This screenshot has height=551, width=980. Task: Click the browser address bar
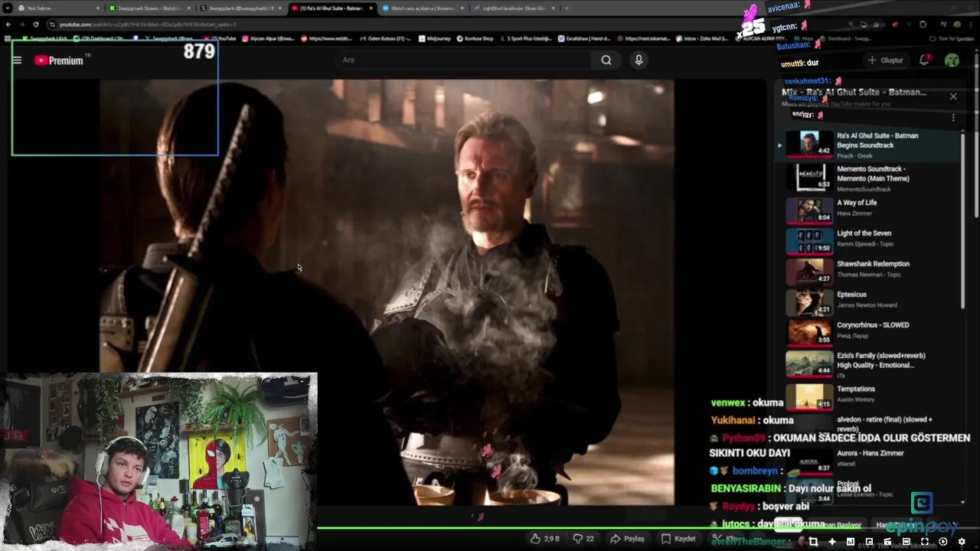pos(383,24)
